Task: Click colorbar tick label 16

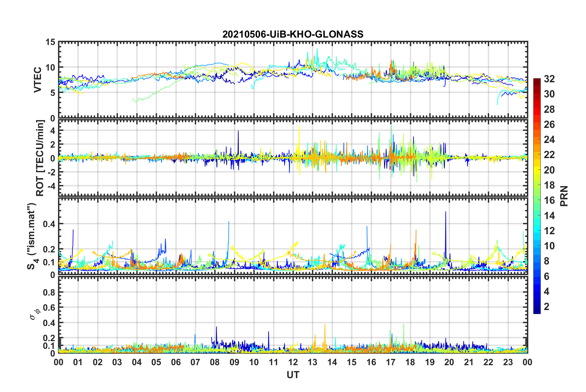Action: pos(549,200)
